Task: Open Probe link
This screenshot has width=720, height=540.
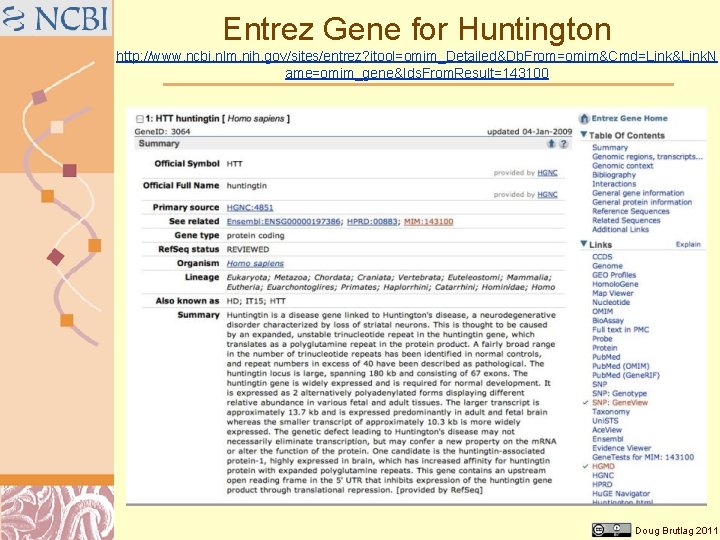Action: pyautogui.click(x=602, y=339)
